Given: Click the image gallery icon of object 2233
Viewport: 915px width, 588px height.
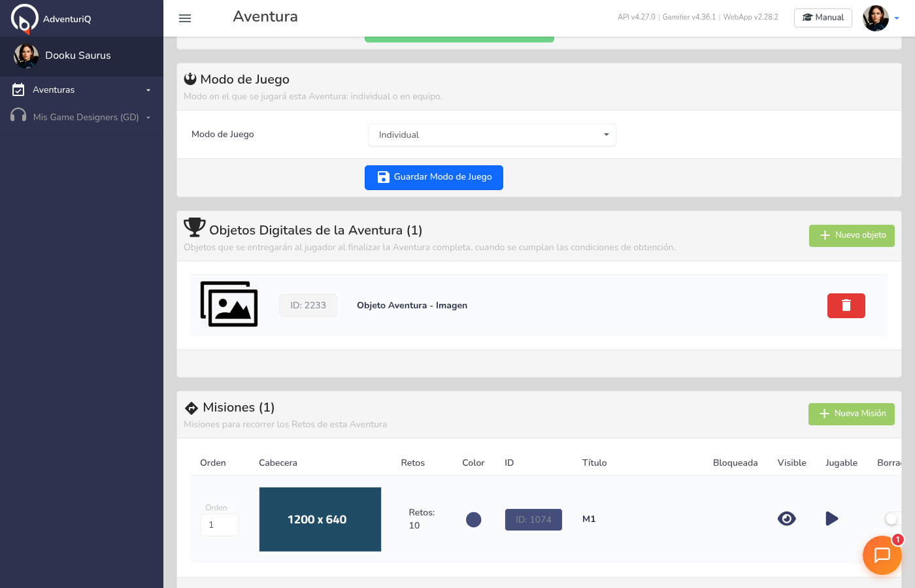Looking at the screenshot, I should (229, 304).
